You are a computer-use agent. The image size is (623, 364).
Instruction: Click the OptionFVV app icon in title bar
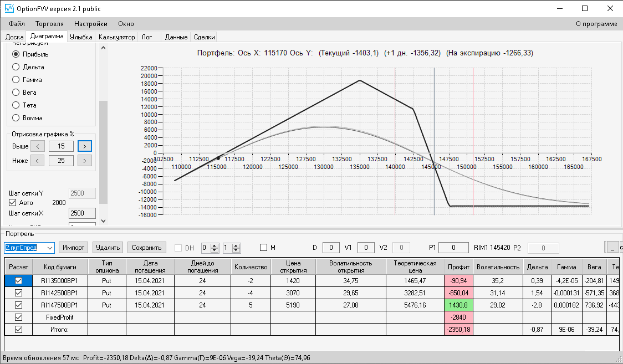pos(9,8)
